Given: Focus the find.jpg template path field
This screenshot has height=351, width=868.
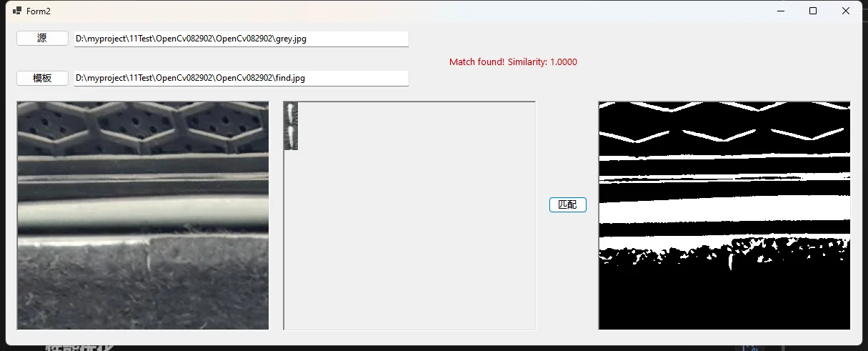Looking at the screenshot, I should [x=241, y=78].
